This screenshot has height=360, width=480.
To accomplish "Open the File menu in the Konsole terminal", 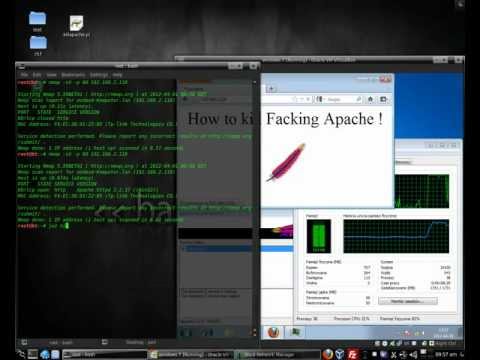I will pos(24,75).
